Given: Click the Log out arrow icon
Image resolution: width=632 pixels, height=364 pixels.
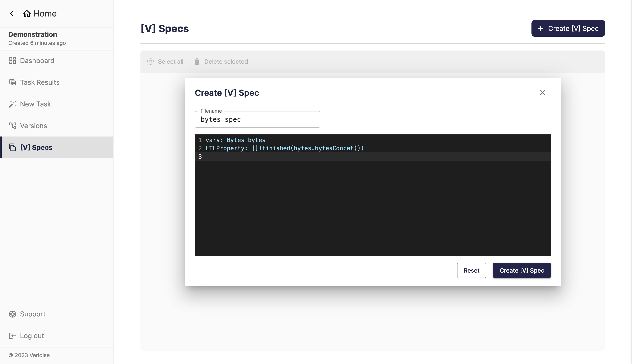Looking at the screenshot, I should point(12,336).
